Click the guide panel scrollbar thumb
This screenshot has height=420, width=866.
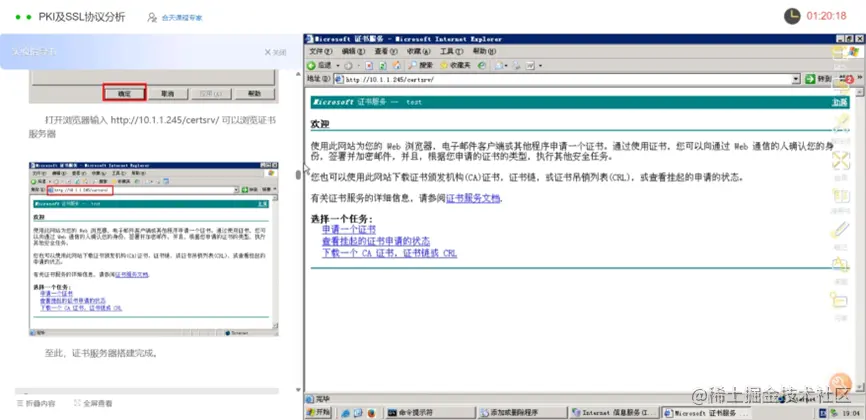[x=299, y=175]
